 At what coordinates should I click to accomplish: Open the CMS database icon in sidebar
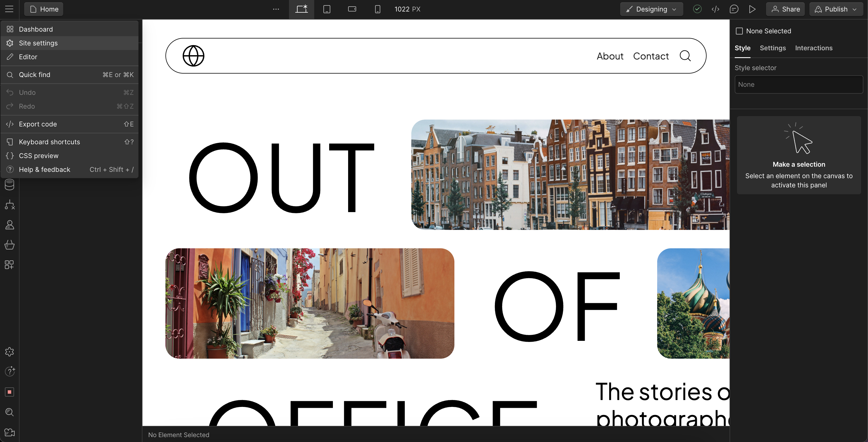tap(9, 185)
